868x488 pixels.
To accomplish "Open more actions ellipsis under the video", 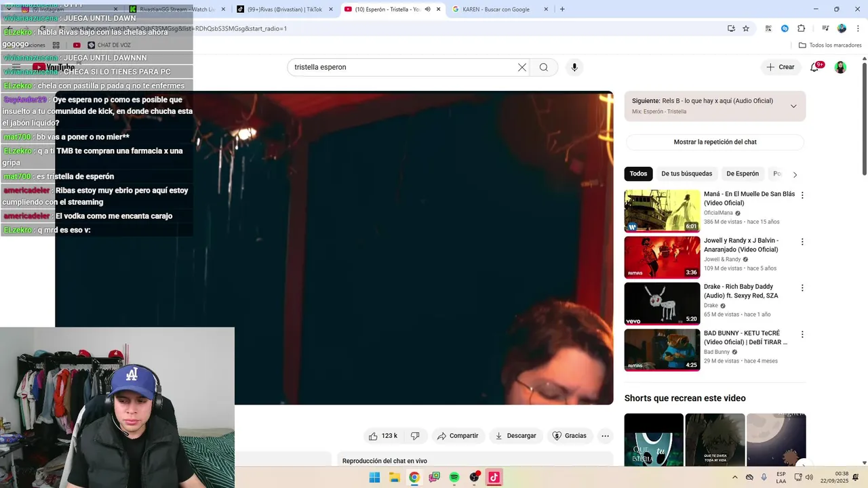I will pos(606,436).
